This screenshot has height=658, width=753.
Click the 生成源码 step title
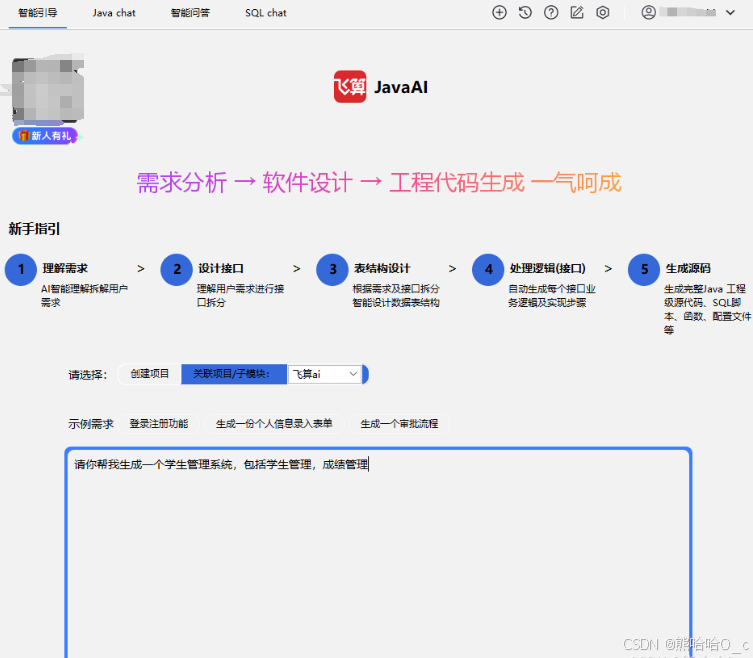coord(688,268)
